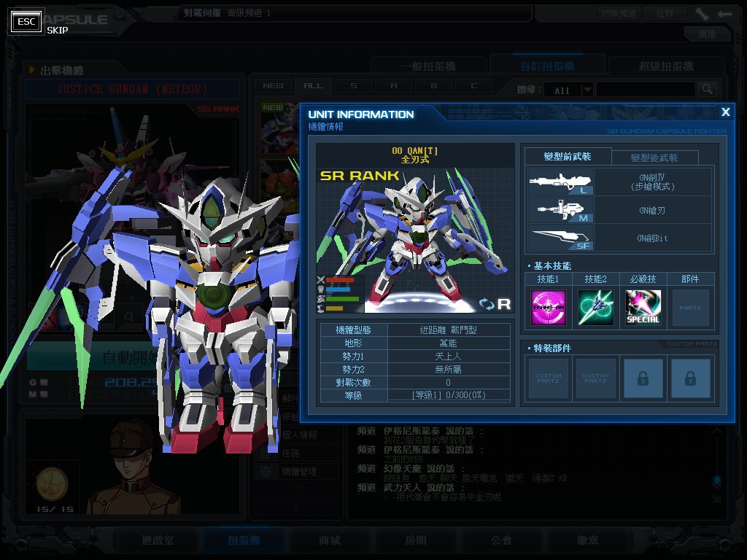
Task: Click the 無所屬 faction value cell
Action: (448, 369)
